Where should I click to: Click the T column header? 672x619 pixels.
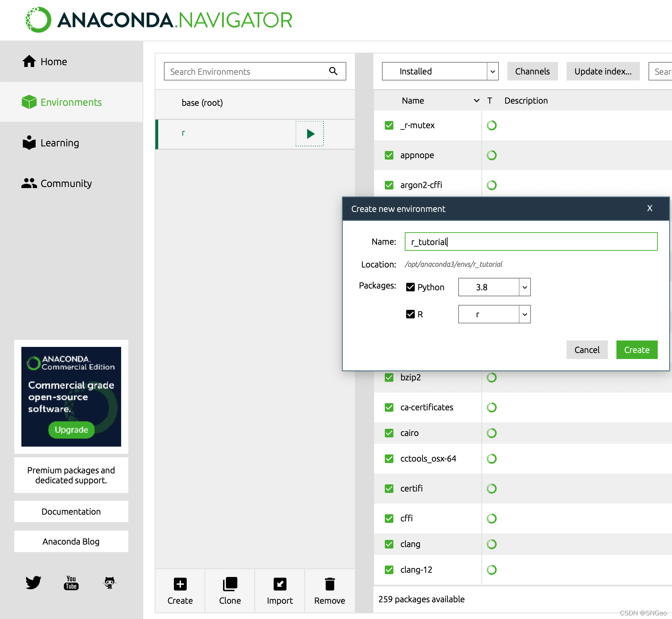pos(490,101)
